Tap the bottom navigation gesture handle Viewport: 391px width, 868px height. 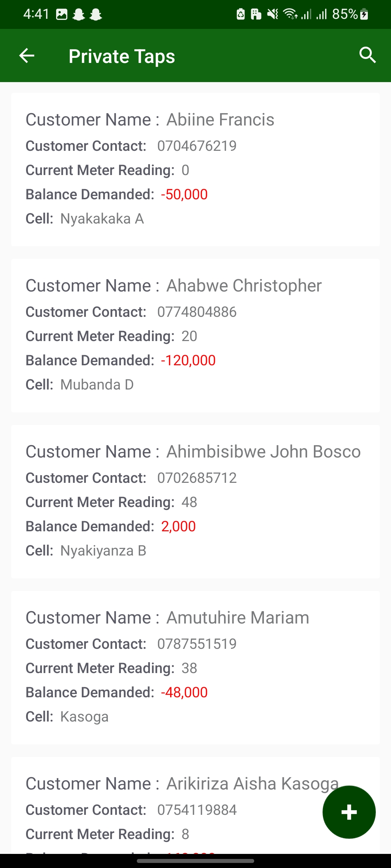tap(195, 861)
